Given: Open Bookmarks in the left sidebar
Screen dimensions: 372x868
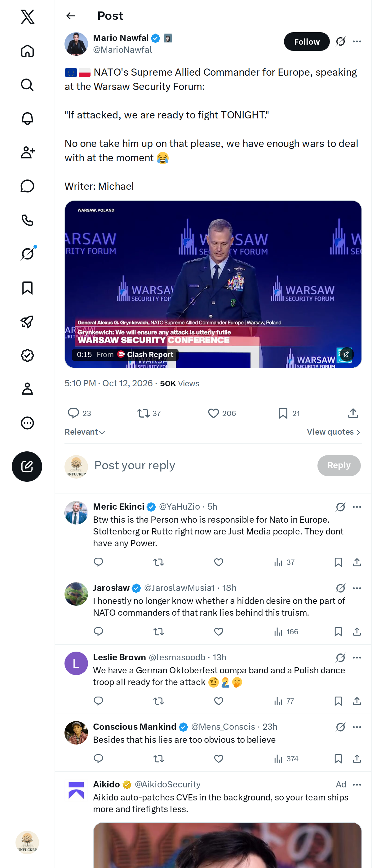Looking at the screenshot, I should (x=27, y=288).
